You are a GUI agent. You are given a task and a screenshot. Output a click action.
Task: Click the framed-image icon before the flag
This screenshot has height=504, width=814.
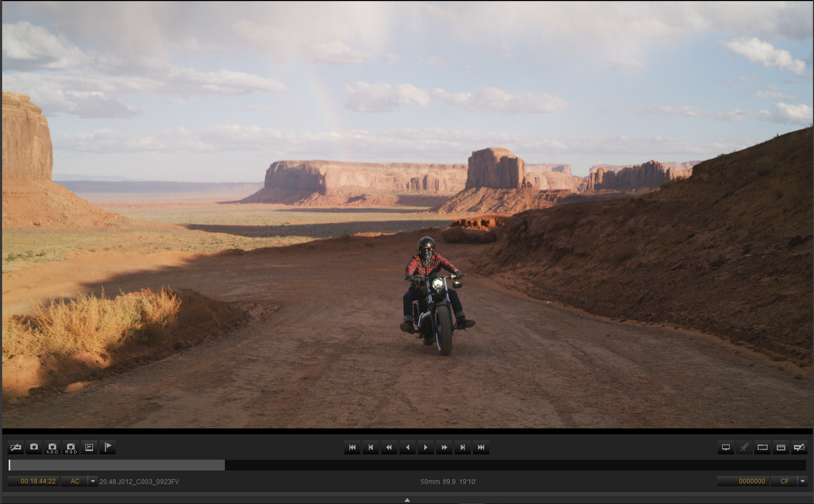pos(89,447)
